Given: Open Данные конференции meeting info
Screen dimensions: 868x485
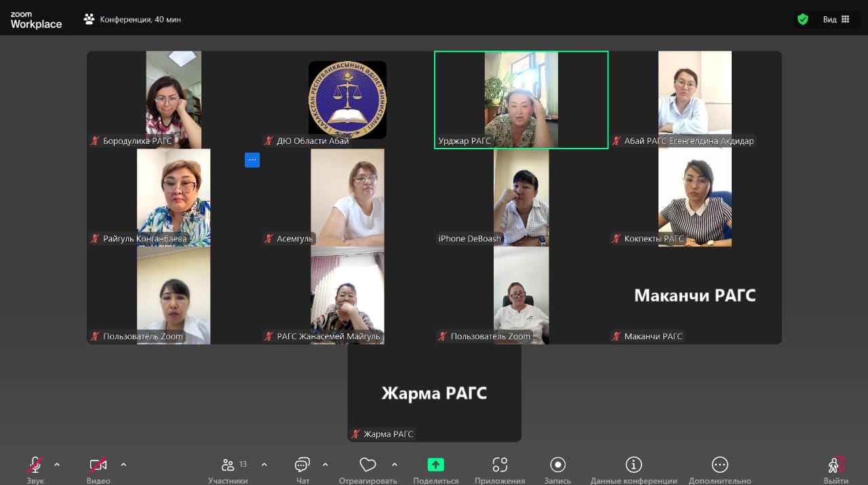Looking at the screenshot, I should [x=633, y=465].
